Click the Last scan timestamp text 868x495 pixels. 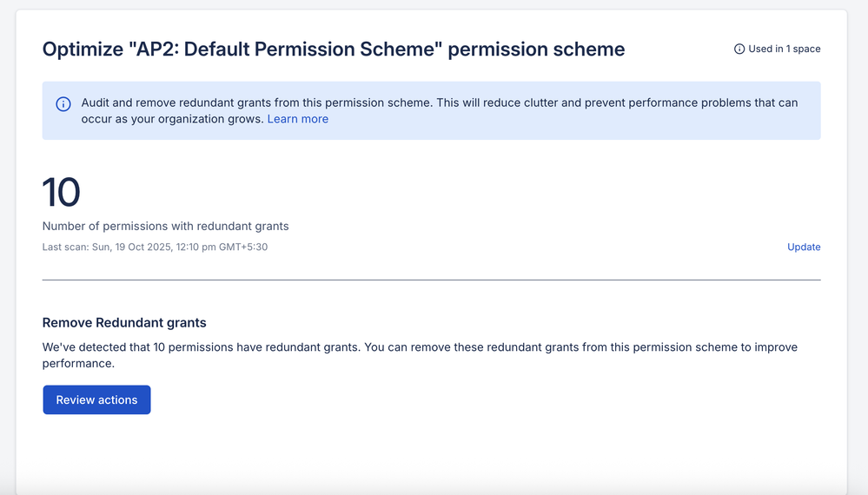155,247
